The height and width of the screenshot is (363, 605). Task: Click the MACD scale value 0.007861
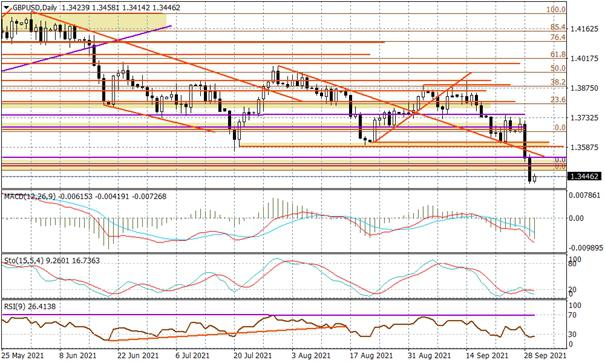pyautogui.click(x=585, y=196)
